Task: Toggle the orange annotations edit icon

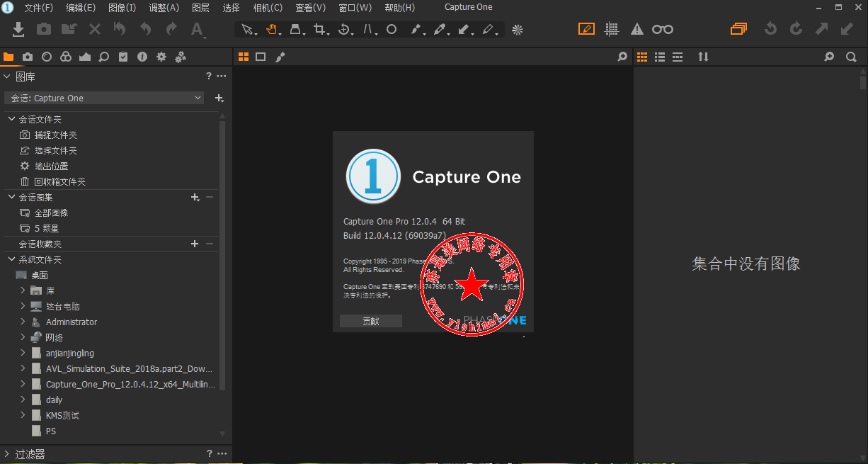Action: point(586,29)
